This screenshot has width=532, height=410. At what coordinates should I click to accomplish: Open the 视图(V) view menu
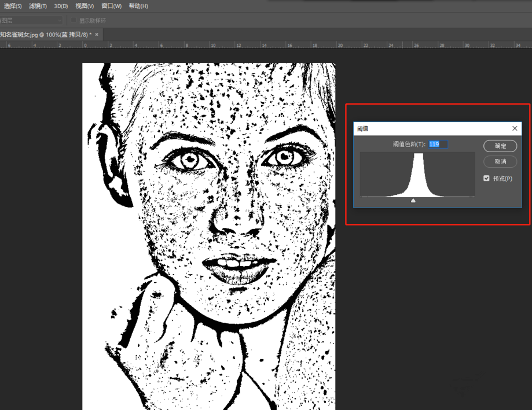[x=85, y=6]
